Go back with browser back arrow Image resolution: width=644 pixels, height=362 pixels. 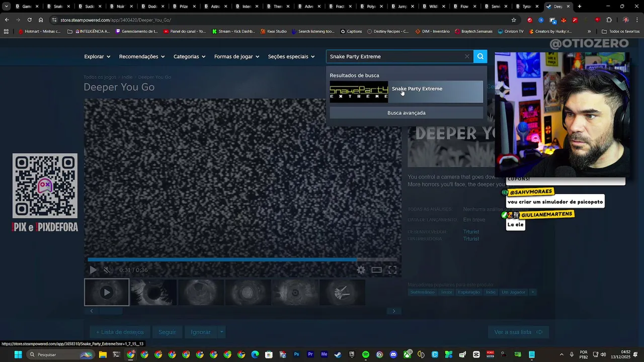7,20
